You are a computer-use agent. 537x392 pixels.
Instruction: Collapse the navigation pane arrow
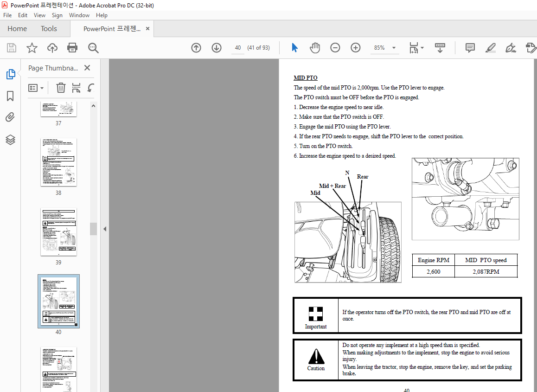tap(105, 229)
